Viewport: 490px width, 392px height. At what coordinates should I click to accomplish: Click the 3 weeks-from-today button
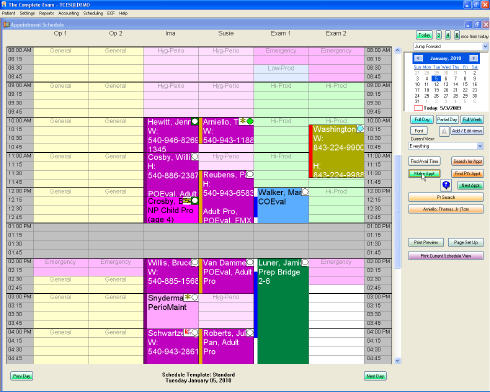coord(439,35)
